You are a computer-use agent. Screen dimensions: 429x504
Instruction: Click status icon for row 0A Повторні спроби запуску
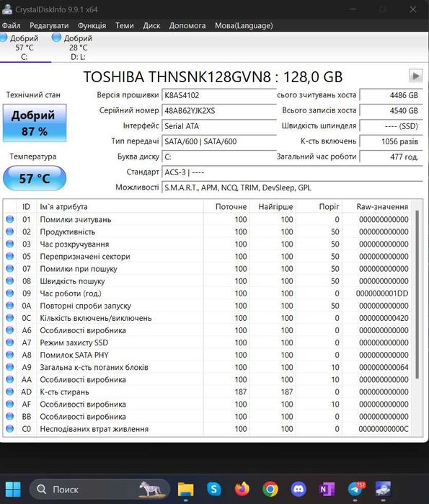coord(9,306)
